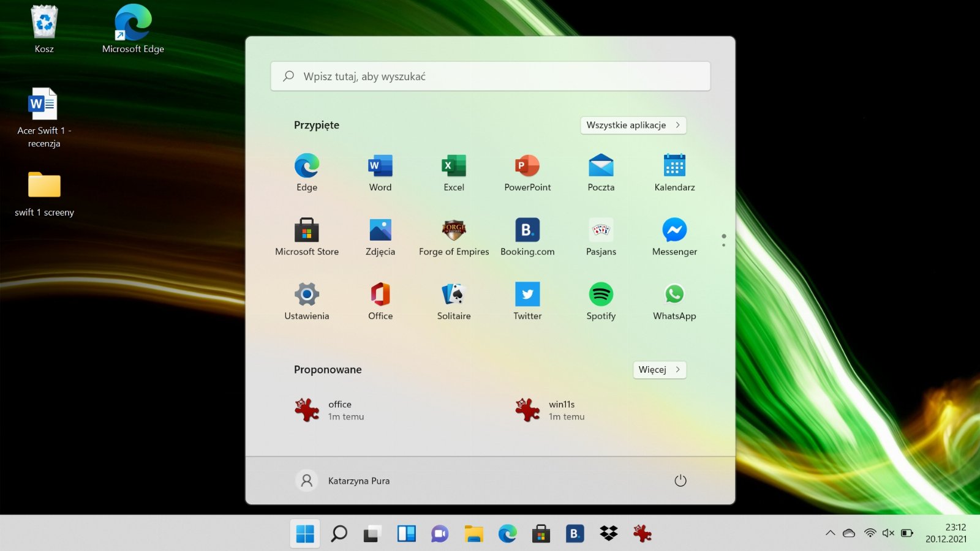Image resolution: width=980 pixels, height=551 pixels.
Task: Open the Kalendarz app
Action: pos(674,173)
